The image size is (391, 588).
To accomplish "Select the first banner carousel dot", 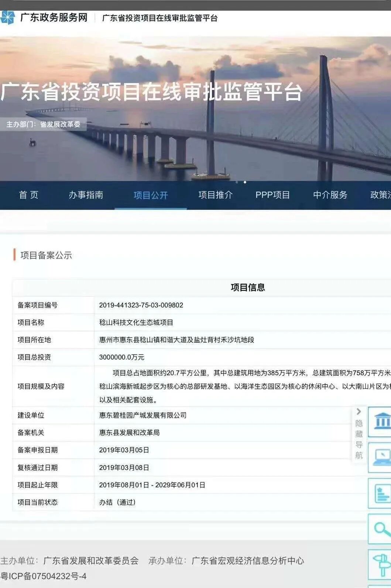I will 237,182.
